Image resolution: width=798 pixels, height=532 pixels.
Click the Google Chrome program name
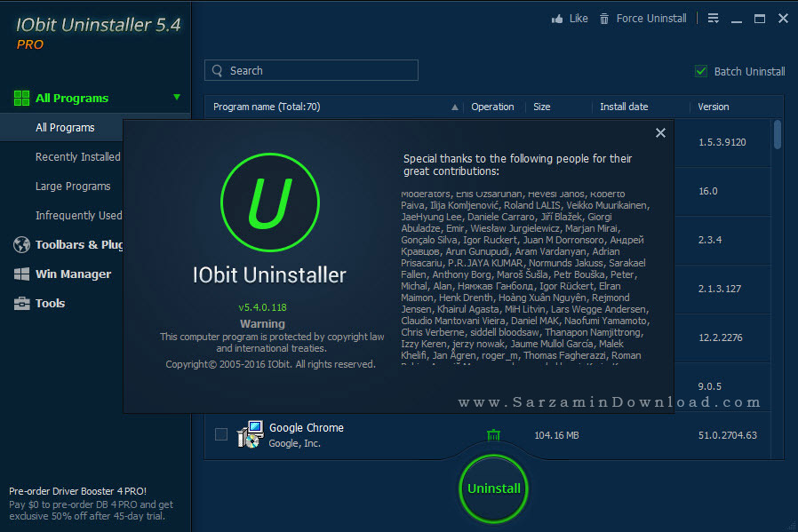click(307, 428)
